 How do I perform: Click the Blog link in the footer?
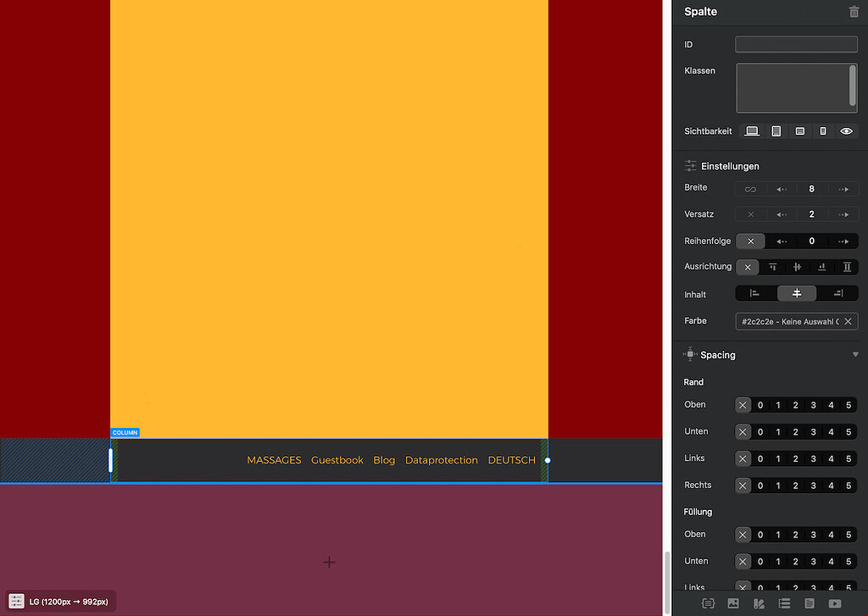coord(383,459)
